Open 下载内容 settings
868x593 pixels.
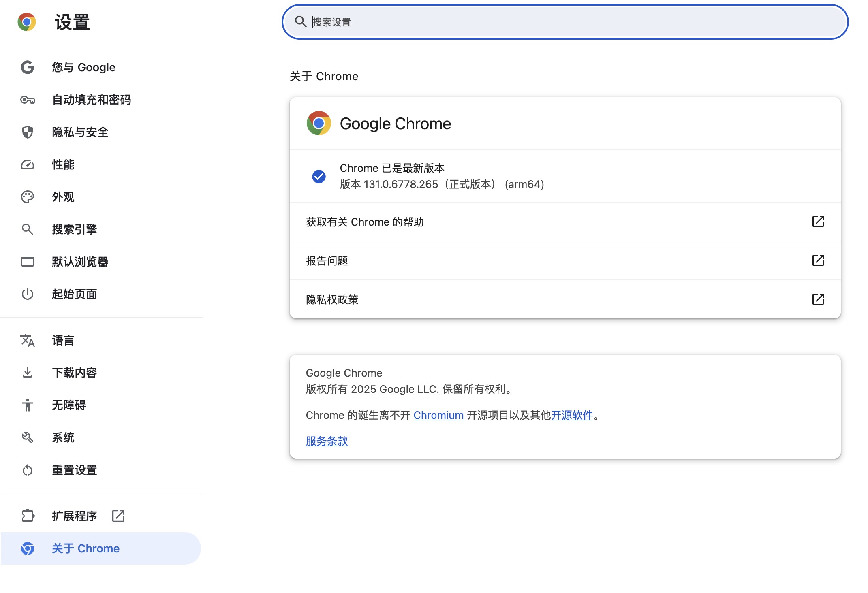click(101, 373)
